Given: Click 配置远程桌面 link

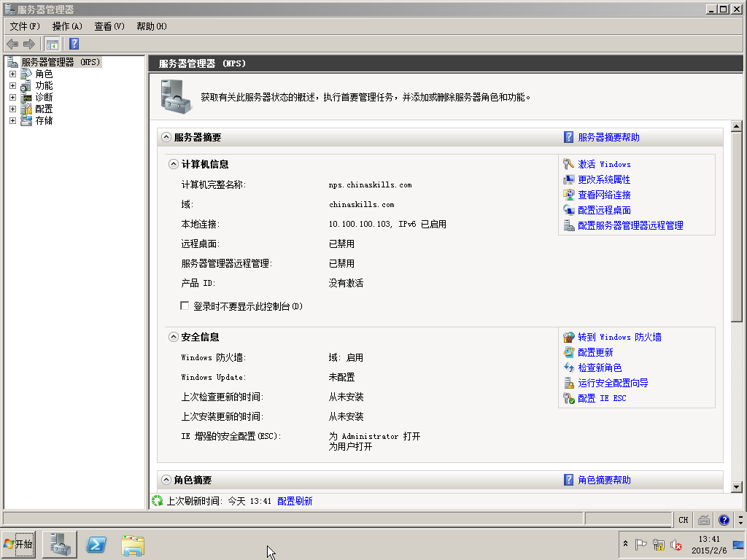Looking at the screenshot, I should pos(604,210).
